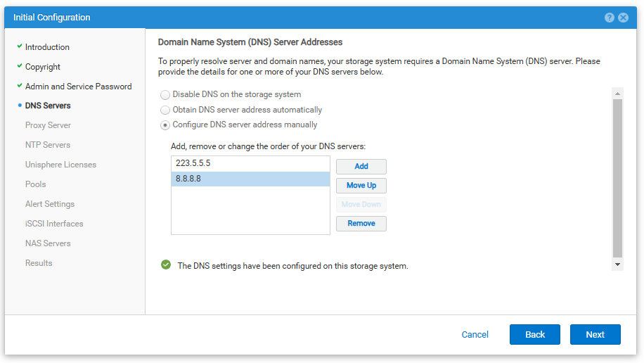644x363 pixels.
Task: Choose Obtain DNS server address automatically
Action: click(165, 110)
